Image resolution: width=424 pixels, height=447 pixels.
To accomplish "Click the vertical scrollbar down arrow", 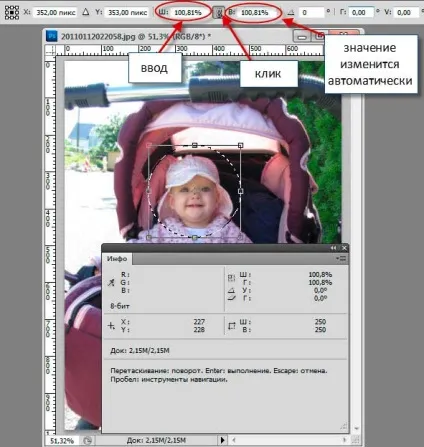I will (x=356, y=429).
